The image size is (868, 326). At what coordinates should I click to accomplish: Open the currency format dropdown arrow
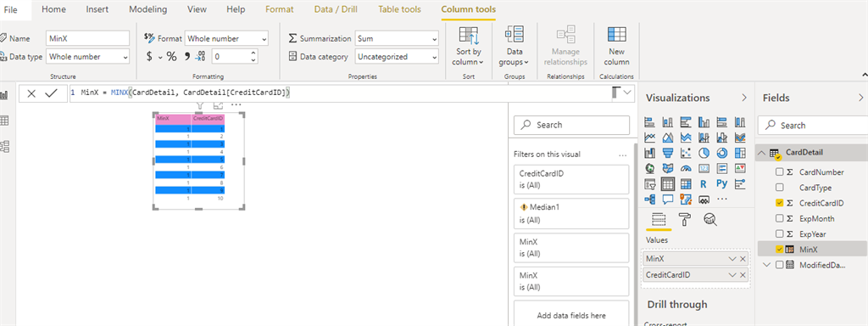coord(160,57)
